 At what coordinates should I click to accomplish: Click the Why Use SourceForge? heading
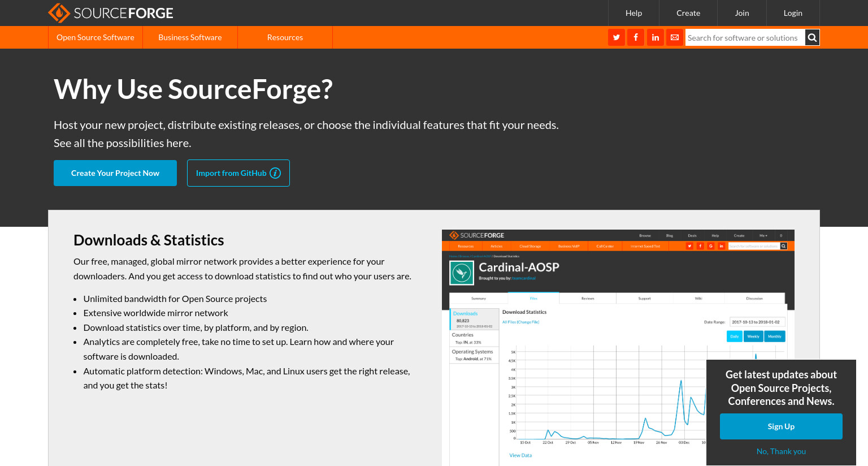tap(193, 89)
